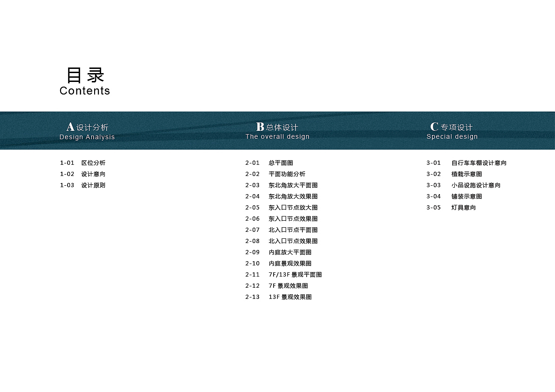Select the 1-03 设计原则 item

click(x=84, y=185)
